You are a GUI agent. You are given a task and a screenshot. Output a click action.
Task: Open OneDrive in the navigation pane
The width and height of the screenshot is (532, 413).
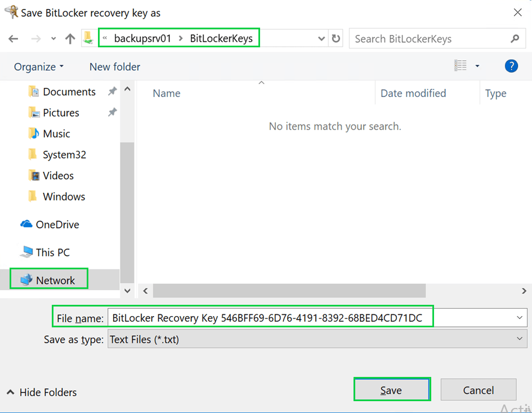point(57,224)
